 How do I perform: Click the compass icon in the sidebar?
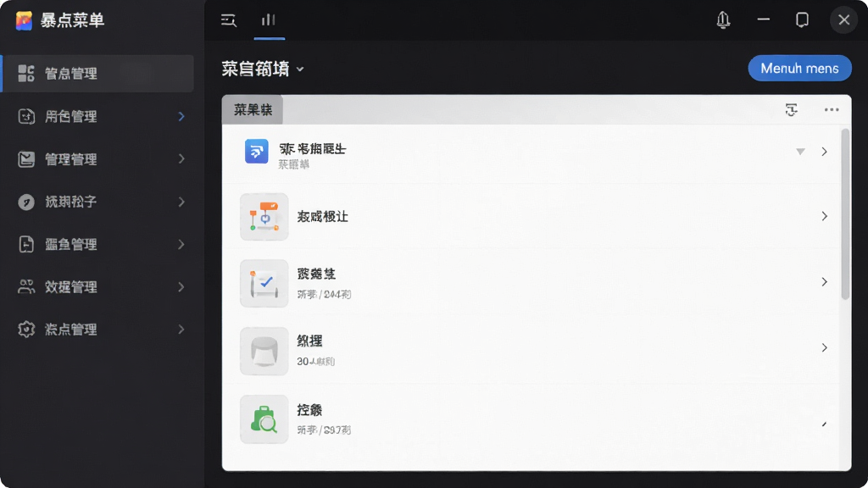point(26,202)
